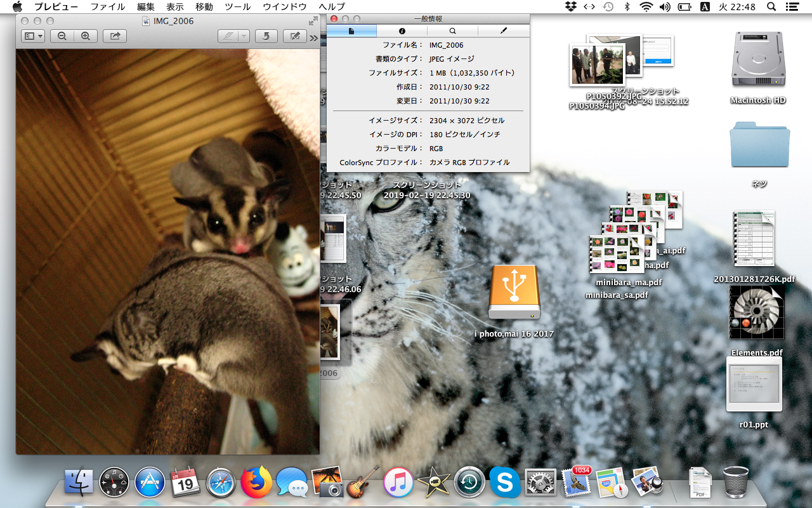
Task: Switch to inspector's info (i) tab
Action: pyautogui.click(x=402, y=30)
